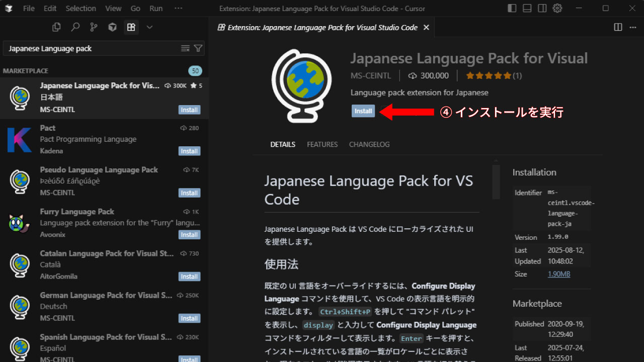The width and height of the screenshot is (644, 362).
Task: Install Japanese Language Pack from detail page
Action: (x=363, y=111)
